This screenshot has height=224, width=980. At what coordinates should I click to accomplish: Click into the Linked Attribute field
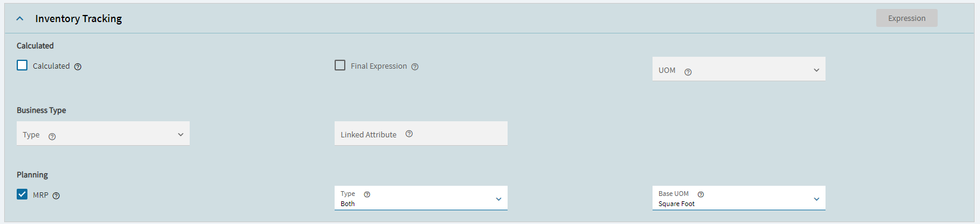(x=421, y=134)
